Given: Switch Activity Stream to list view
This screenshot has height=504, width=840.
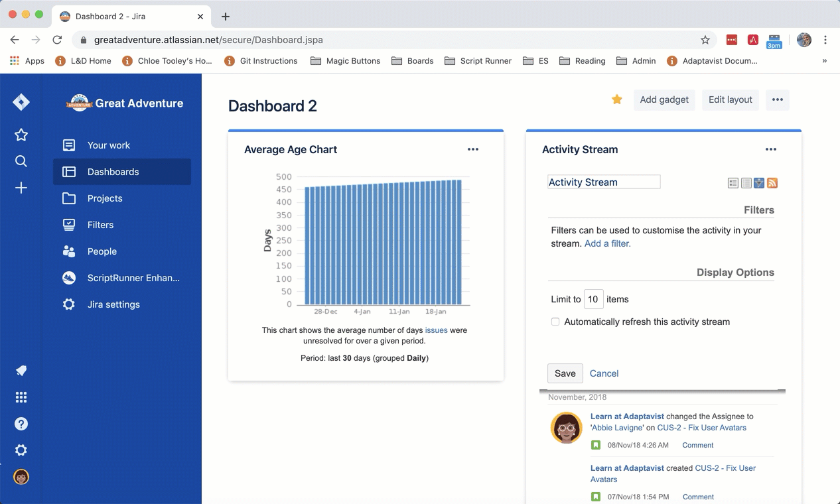Looking at the screenshot, I should (746, 183).
